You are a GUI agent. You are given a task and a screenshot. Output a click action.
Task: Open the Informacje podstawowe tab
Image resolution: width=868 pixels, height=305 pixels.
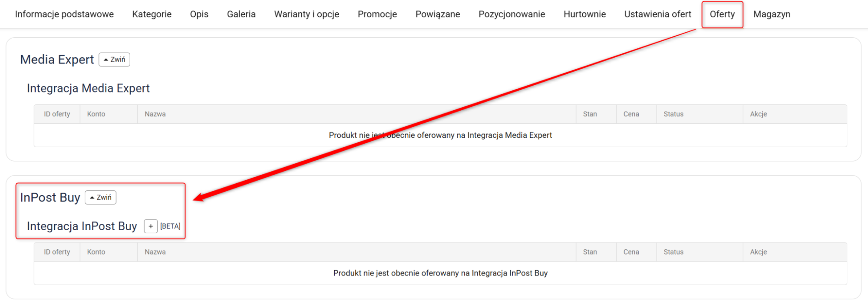(x=64, y=14)
